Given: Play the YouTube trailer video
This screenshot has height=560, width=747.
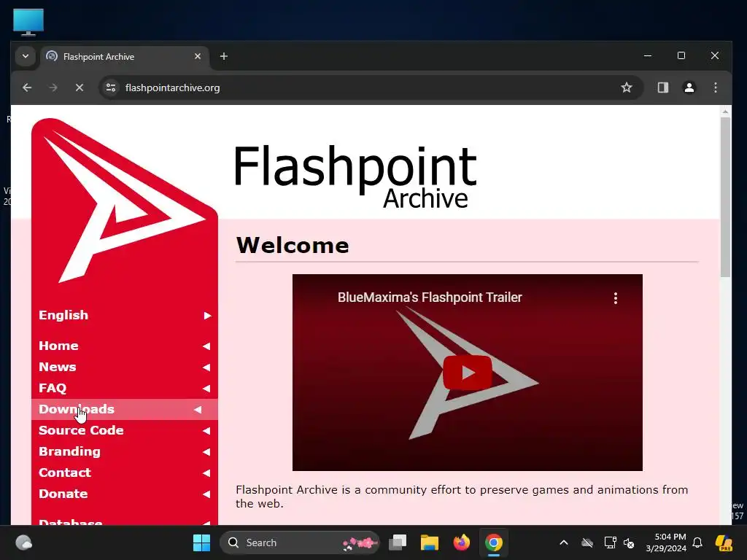Looking at the screenshot, I should 468,373.
